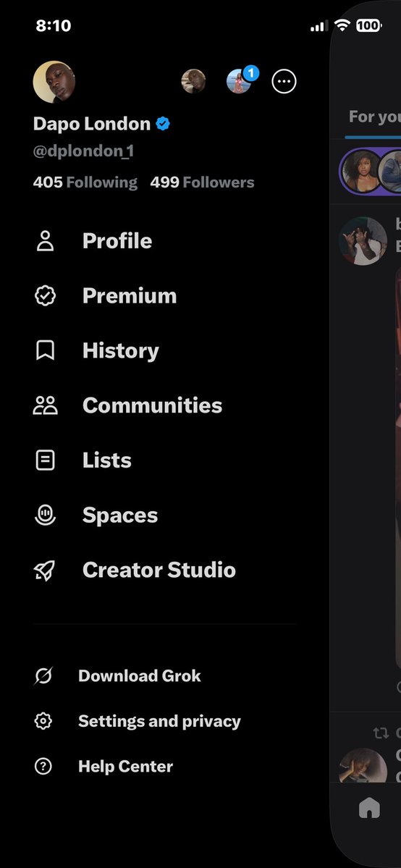Check the battery 100 indicator

point(369,25)
